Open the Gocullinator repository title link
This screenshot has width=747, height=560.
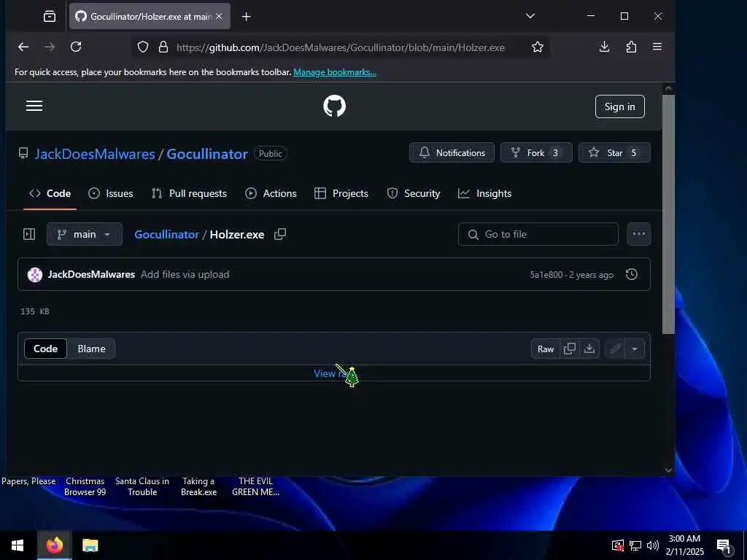point(206,154)
